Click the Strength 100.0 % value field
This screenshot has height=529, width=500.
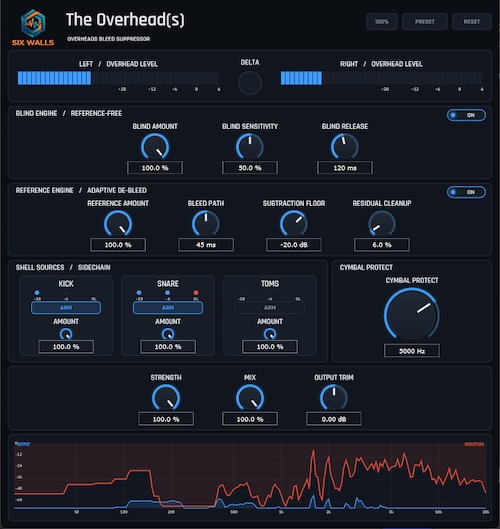[166, 419]
